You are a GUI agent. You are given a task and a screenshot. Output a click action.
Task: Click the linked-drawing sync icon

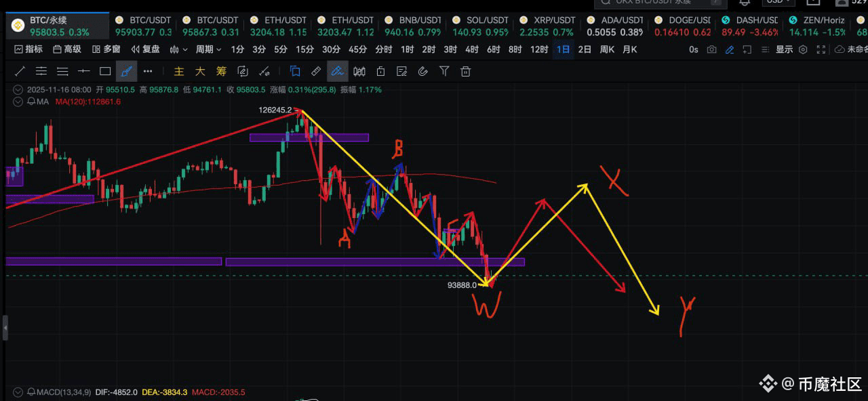pyautogui.click(x=243, y=71)
